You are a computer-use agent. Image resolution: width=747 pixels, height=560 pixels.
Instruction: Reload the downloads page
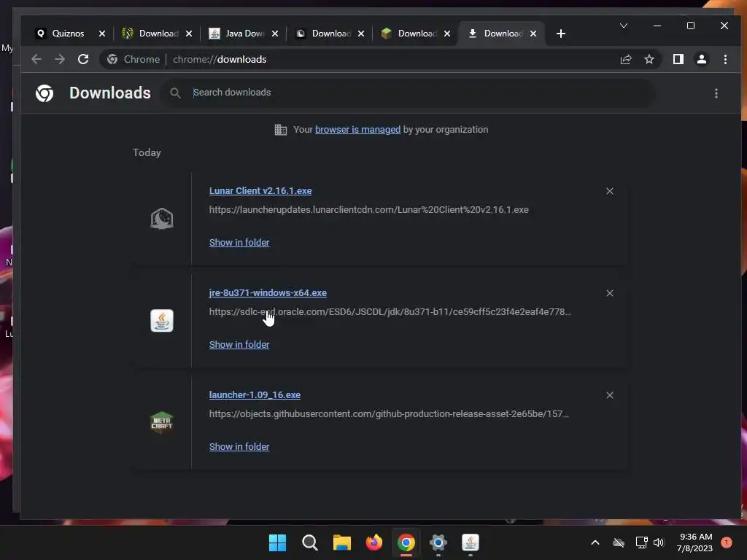click(x=83, y=59)
